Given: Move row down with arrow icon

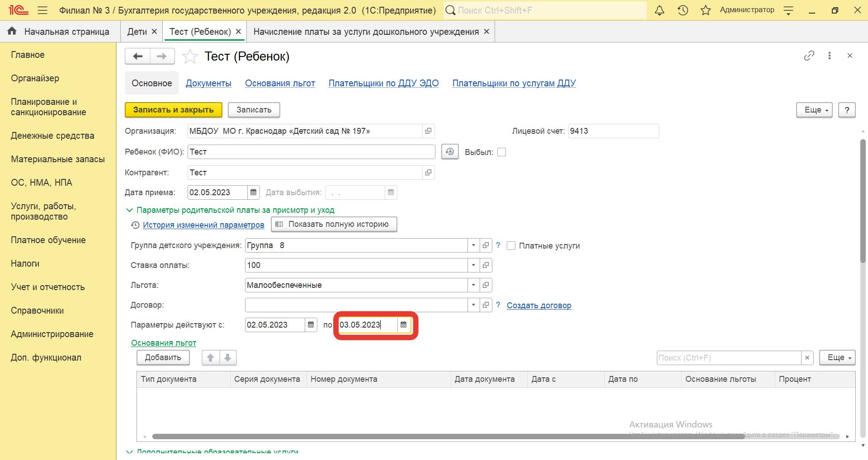Looking at the screenshot, I should 228,358.
